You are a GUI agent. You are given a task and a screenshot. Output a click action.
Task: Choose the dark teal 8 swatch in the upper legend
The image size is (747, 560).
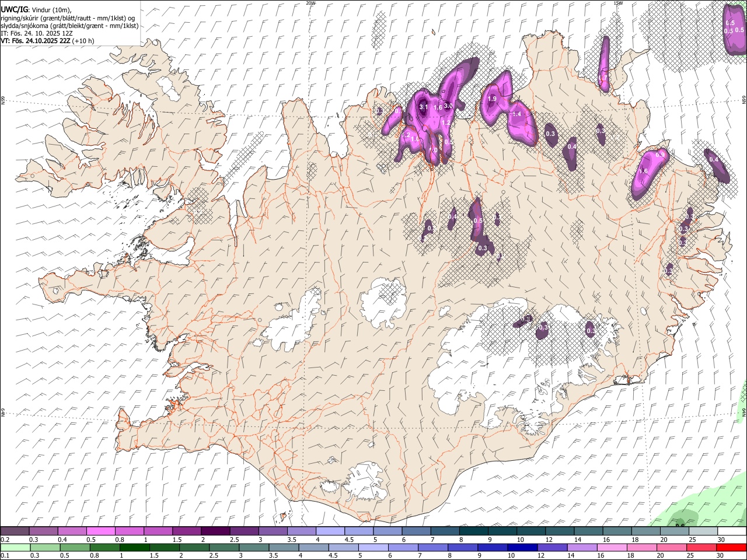coord(474,531)
